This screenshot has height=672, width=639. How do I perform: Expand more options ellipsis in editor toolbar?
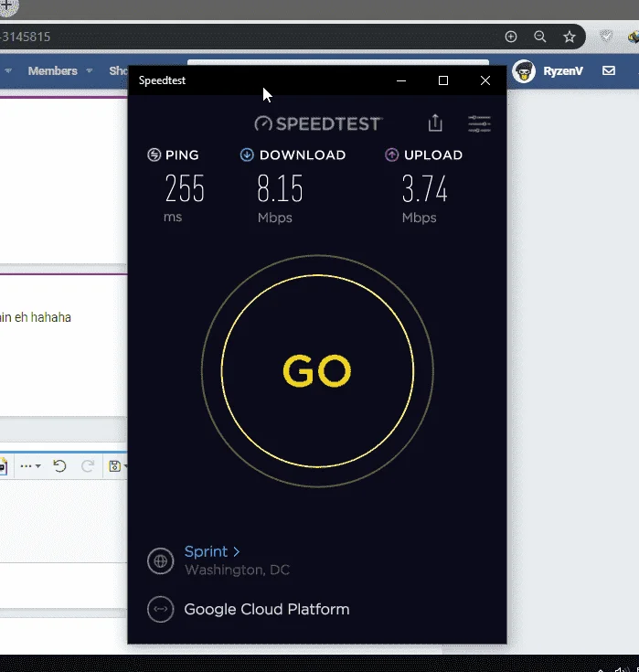point(30,466)
